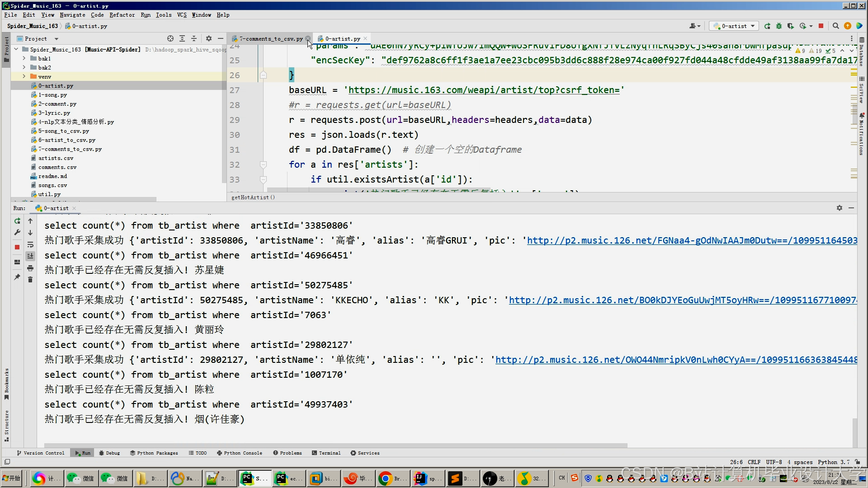Click Select Opened File target icon
The width and height of the screenshot is (868, 488).
click(x=170, y=39)
